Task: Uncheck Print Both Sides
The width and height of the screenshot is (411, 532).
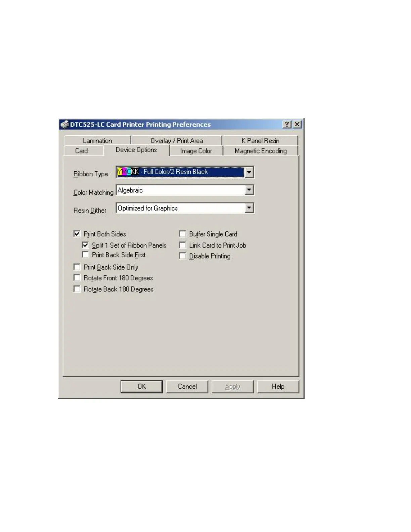Action: (x=77, y=234)
